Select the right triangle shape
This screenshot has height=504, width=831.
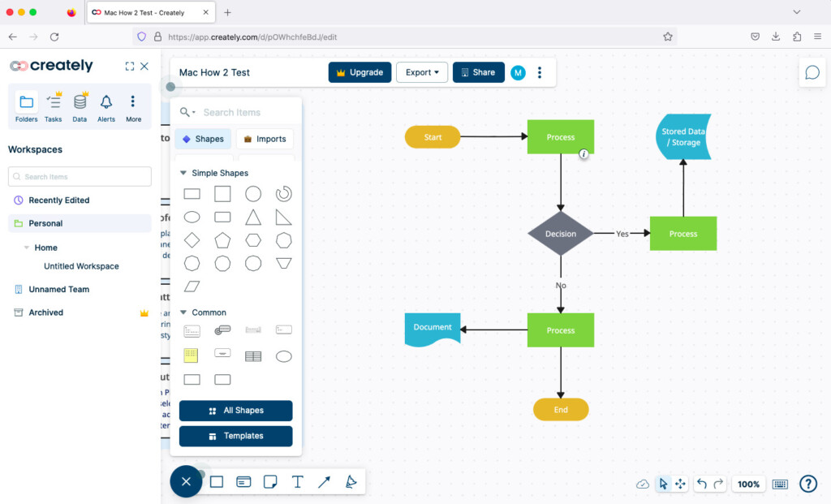[283, 217]
